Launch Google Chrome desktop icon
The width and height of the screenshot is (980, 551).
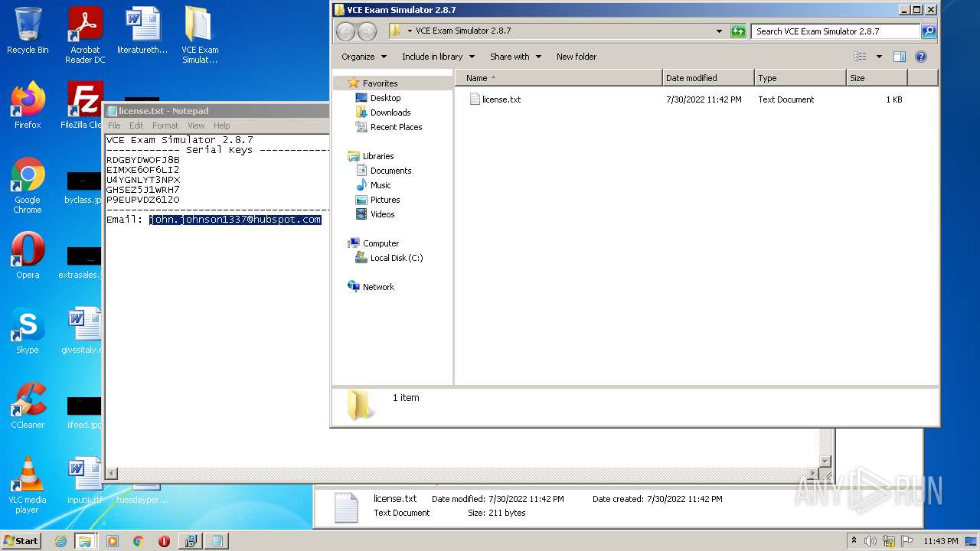click(28, 185)
